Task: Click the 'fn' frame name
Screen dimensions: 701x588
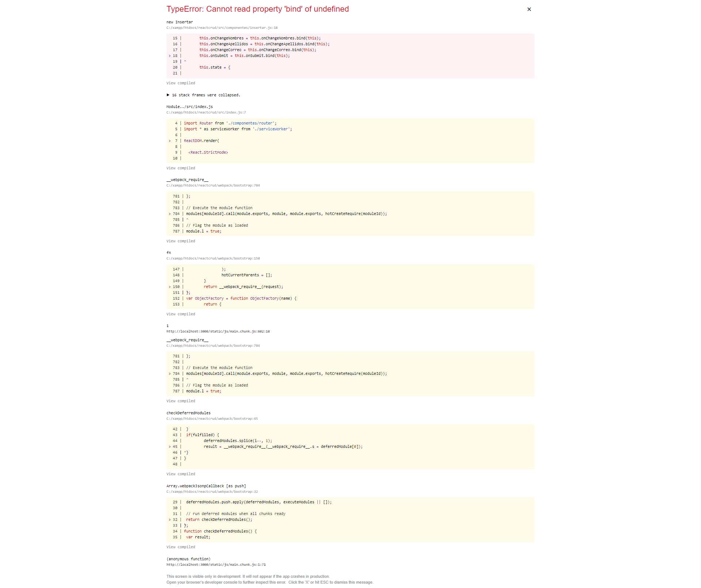Action: click(x=169, y=253)
